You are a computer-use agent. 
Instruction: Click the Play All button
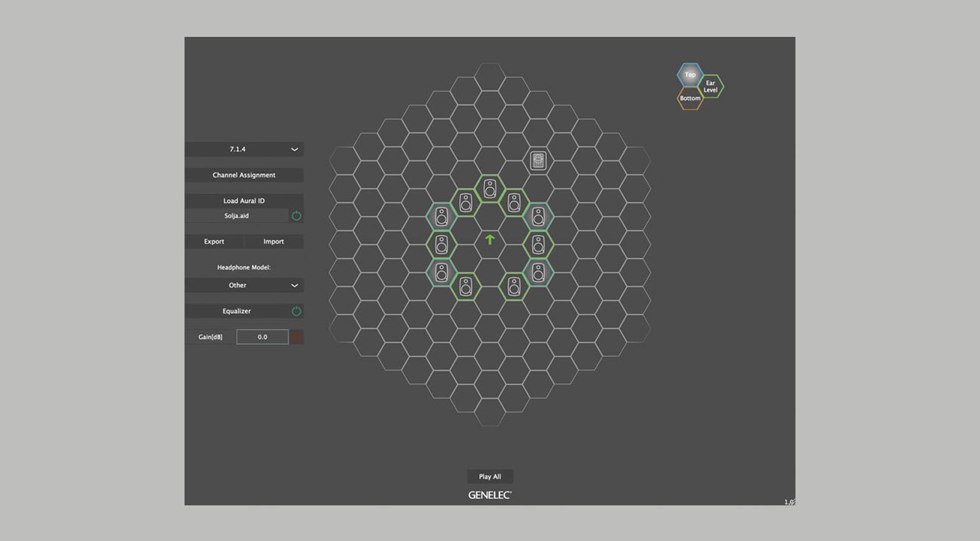click(490, 476)
